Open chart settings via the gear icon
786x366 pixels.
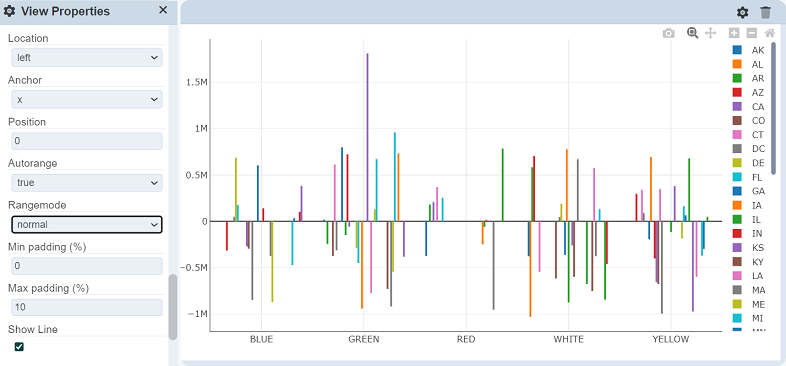(x=742, y=13)
